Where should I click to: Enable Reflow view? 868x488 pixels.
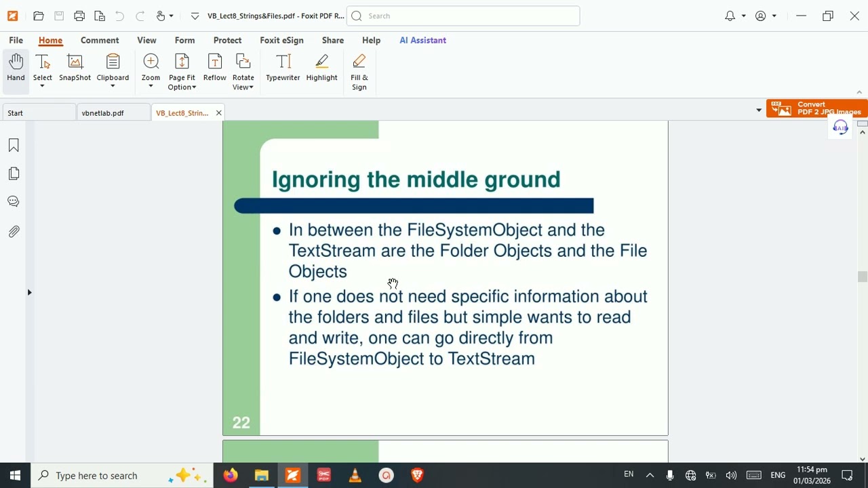point(214,68)
